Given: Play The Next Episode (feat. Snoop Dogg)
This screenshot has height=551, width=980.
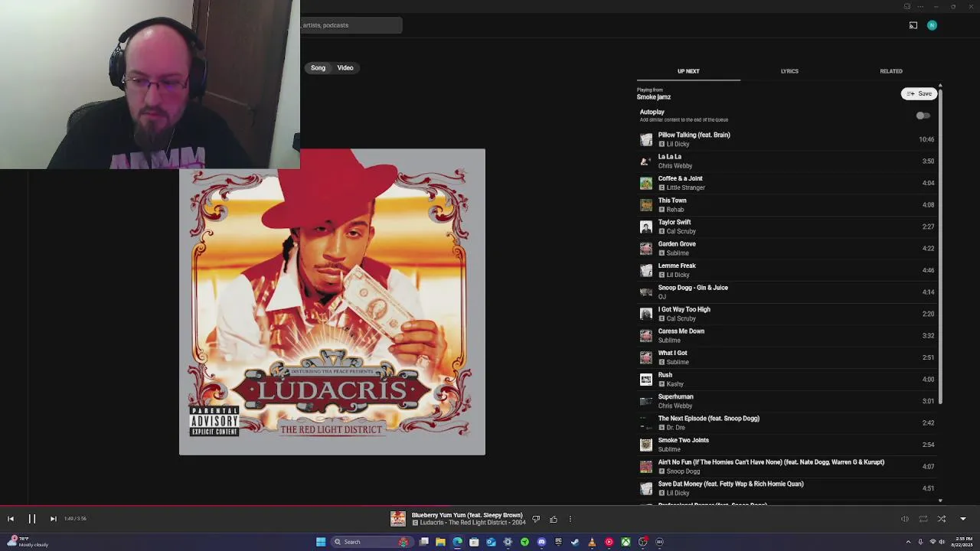Looking at the screenshot, I should (788, 422).
